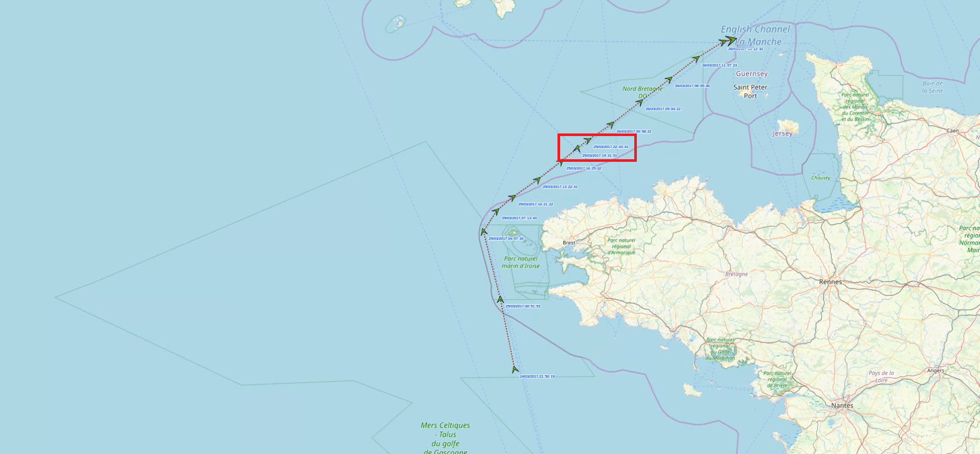Click the Rennes city label
The width and height of the screenshot is (980, 454).
click(x=831, y=282)
